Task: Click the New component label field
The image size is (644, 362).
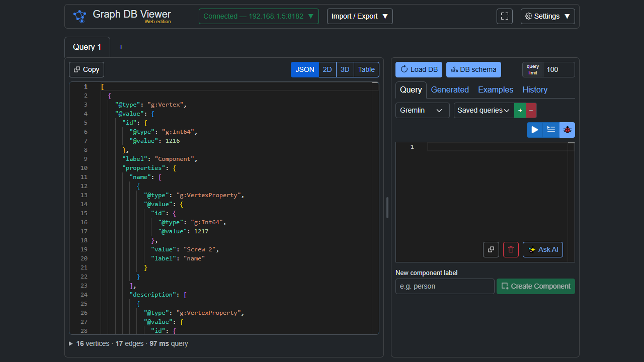Action: pos(445,286)
